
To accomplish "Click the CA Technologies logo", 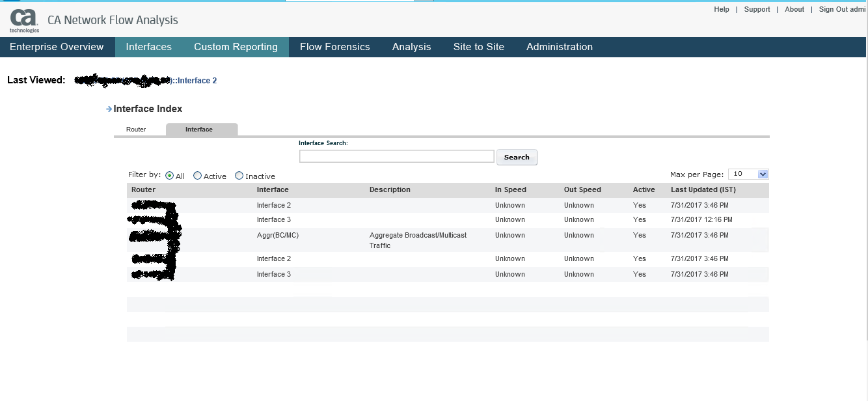I will 24,20.
